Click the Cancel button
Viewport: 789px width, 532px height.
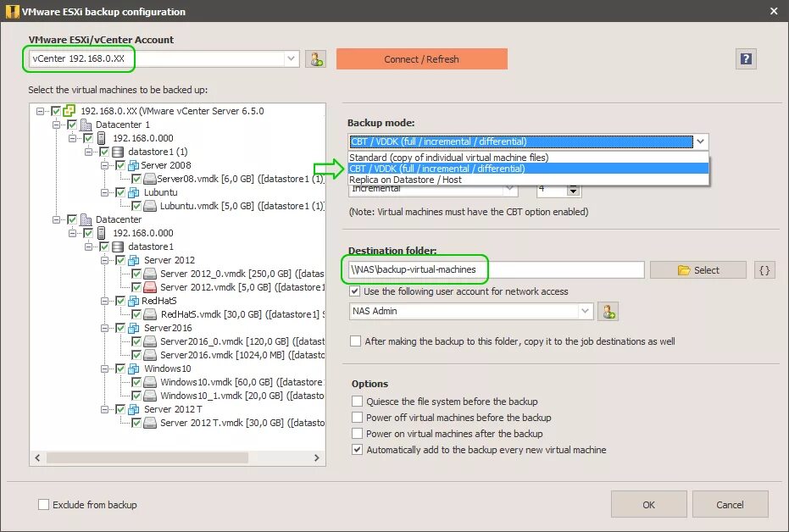[x=730, y=504]
